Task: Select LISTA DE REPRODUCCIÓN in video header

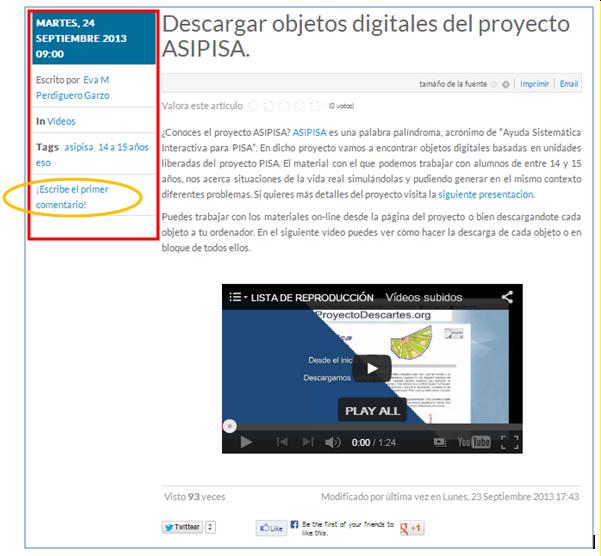Action: click(x=312, y=298)
